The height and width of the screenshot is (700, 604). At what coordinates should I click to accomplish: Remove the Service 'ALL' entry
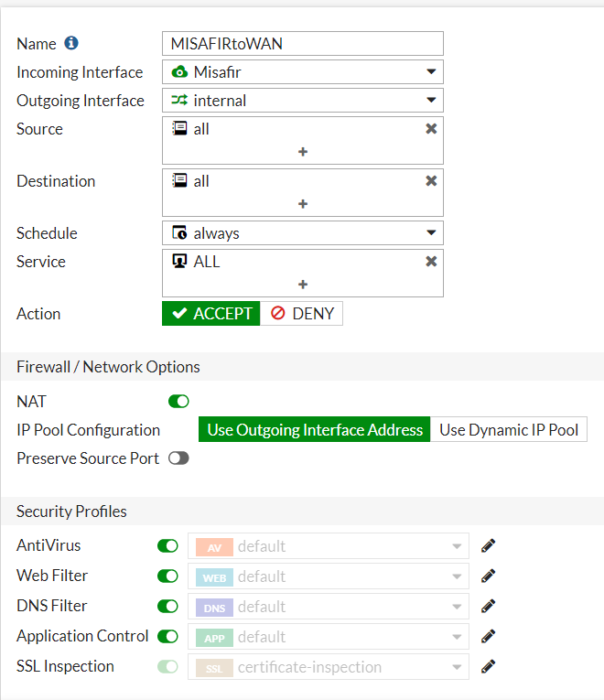(431, 261)
